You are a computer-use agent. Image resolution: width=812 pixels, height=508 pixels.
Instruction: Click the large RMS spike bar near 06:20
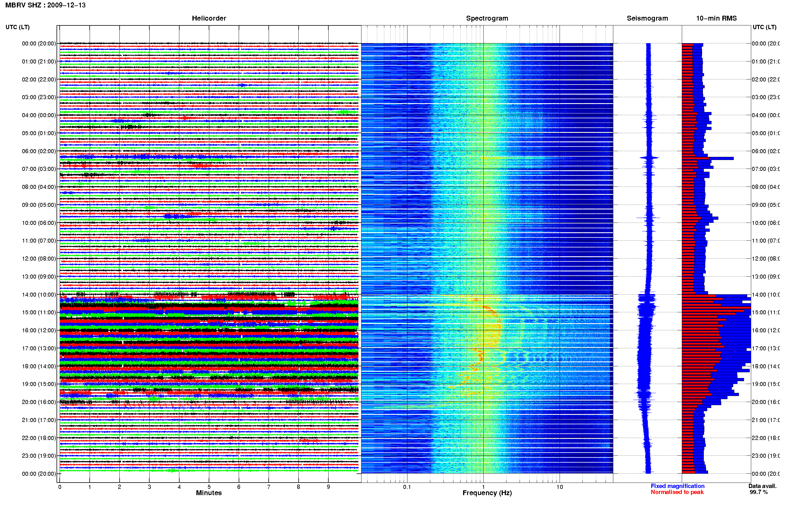point(708,158)
